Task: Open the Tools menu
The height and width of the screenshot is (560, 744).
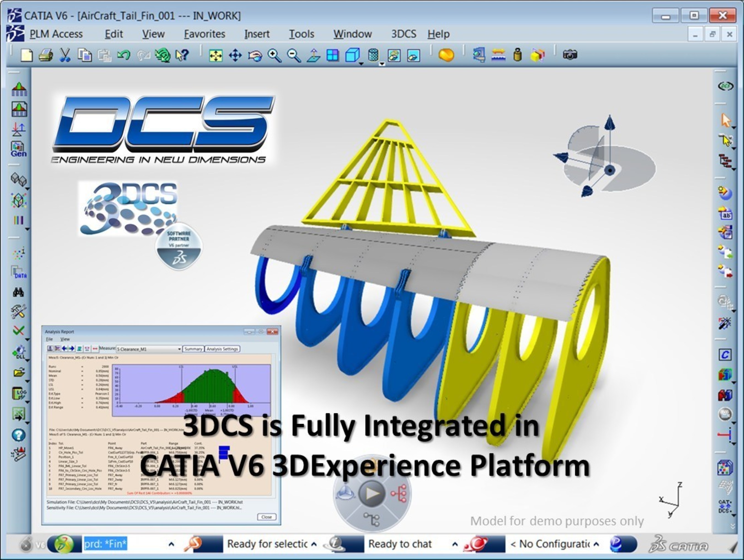Action: pyautogui.click(x=301, y=34)
